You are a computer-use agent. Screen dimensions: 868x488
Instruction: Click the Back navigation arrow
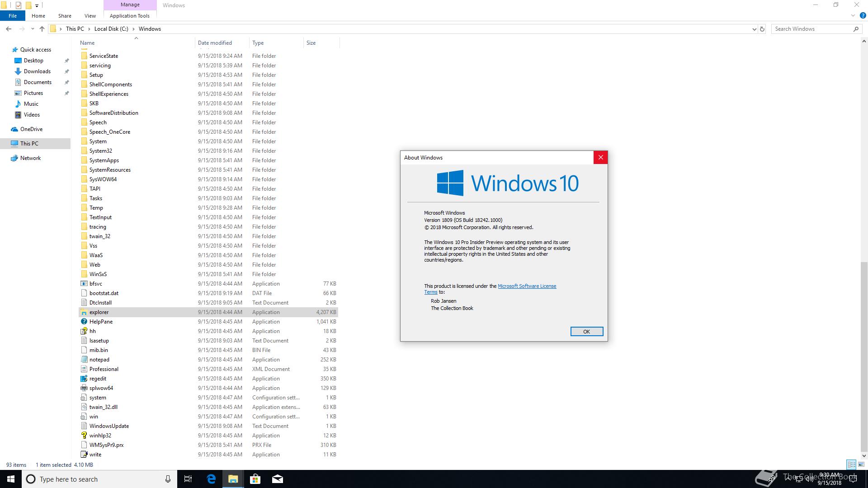click(9, 29)
